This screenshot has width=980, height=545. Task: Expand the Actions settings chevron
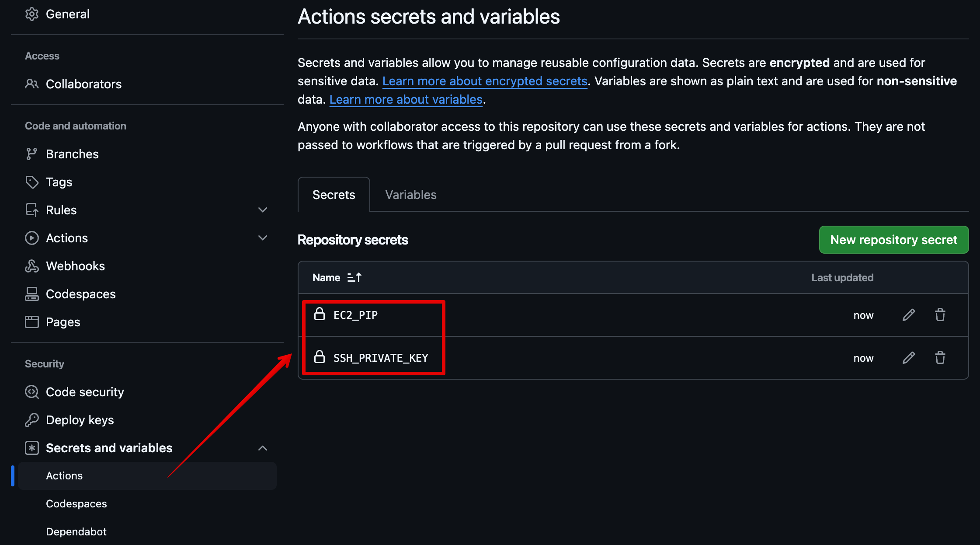[263, 238]
